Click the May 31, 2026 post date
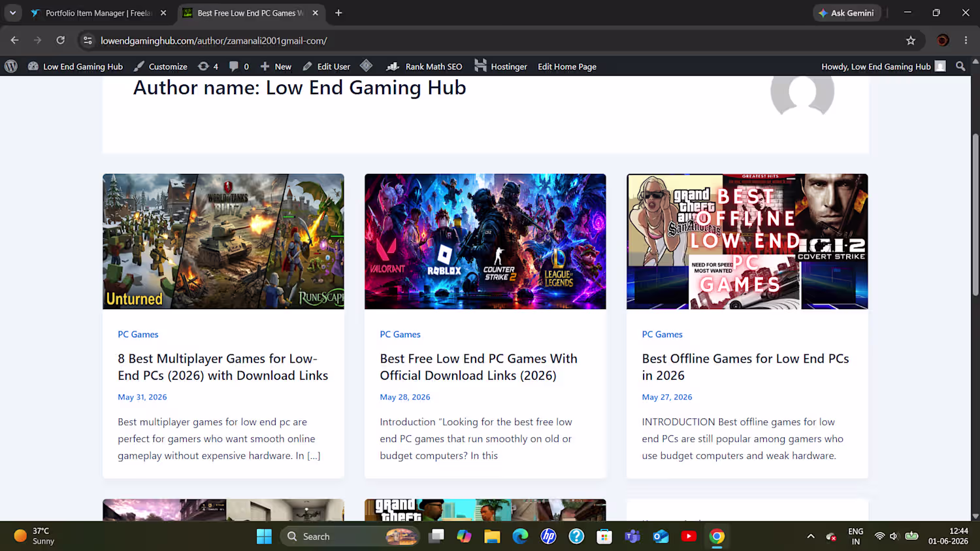The image size is (980, 551). [x=142, y=397]
